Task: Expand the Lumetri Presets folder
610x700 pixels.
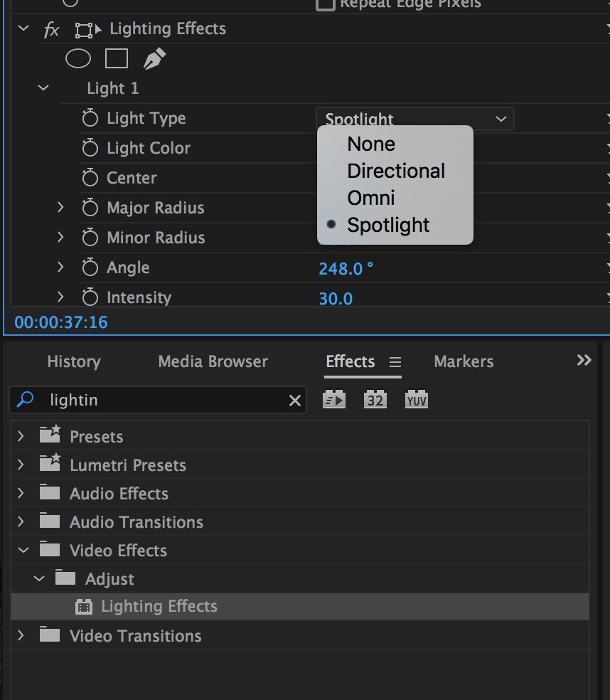Action: tap(21, 465)
